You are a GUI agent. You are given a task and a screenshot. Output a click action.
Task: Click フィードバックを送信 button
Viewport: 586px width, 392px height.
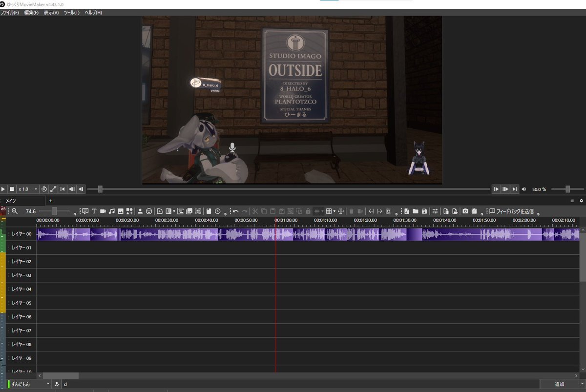[x=511, y=211]
